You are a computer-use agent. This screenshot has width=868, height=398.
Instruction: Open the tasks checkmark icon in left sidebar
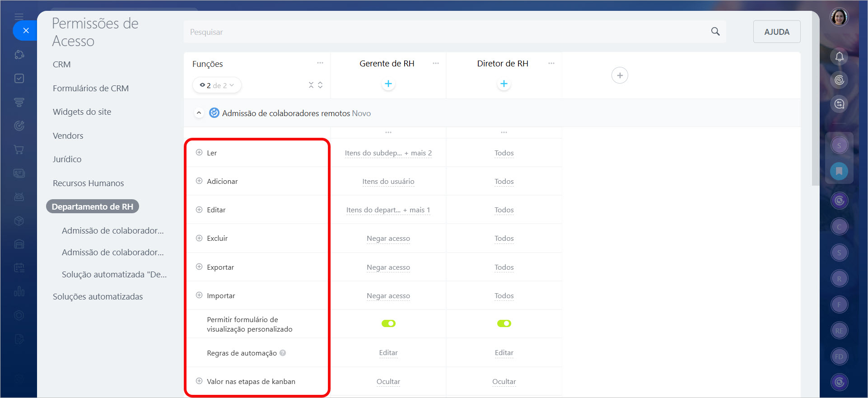click(19, 79)
